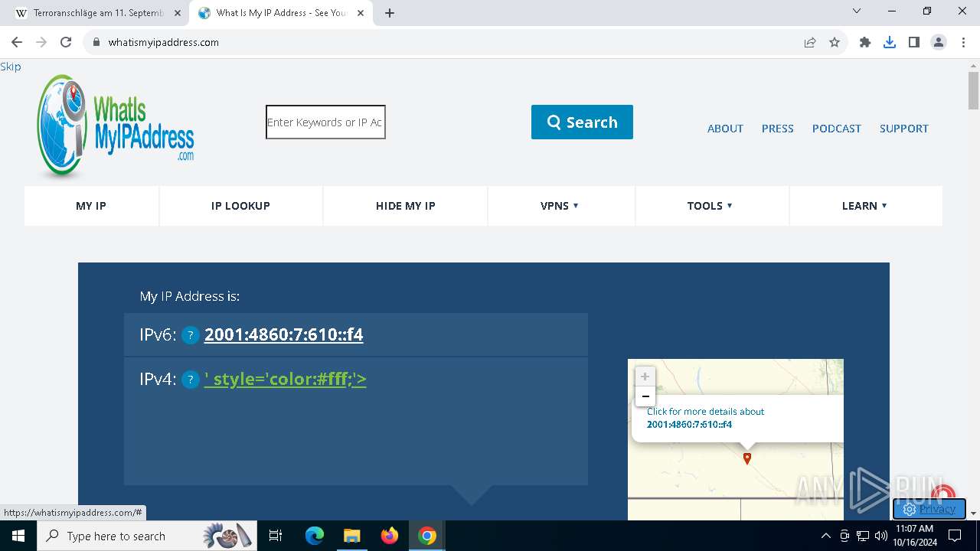Click the taskbar clock and date
The width and height of the screenshot is (980, 551).
click(914, 536)
